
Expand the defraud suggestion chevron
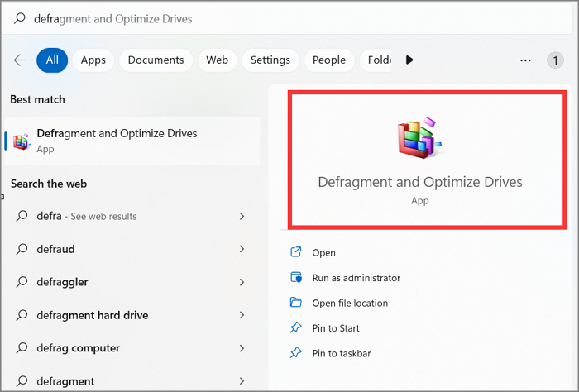242,249
